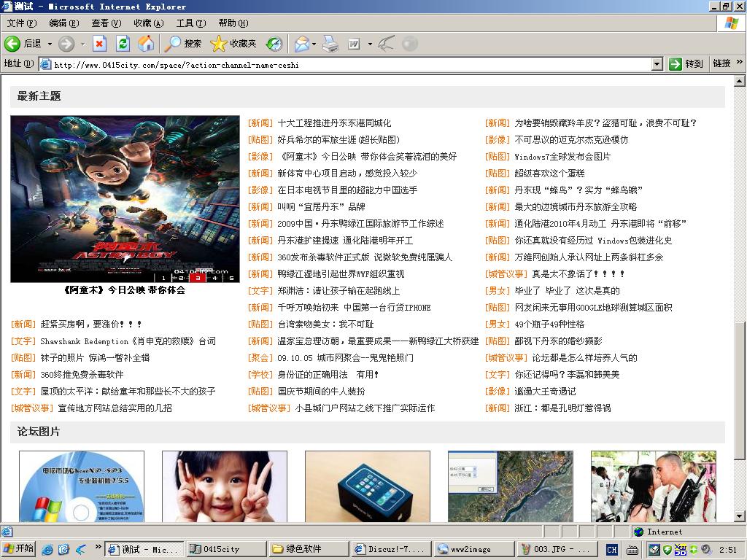Open the little girl forum picture thumbnail
Viewport: 747px width, 560px height.
tap(225, 486)
